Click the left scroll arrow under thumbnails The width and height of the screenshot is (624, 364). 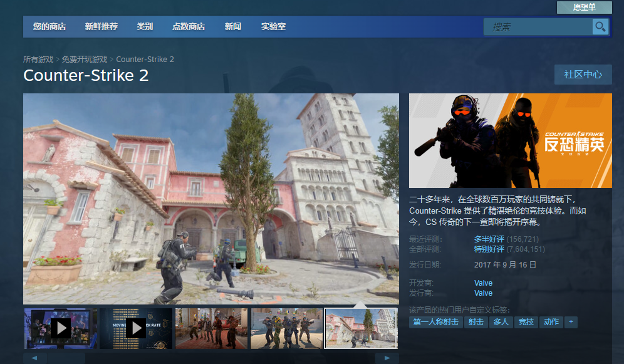coord(34,358)
